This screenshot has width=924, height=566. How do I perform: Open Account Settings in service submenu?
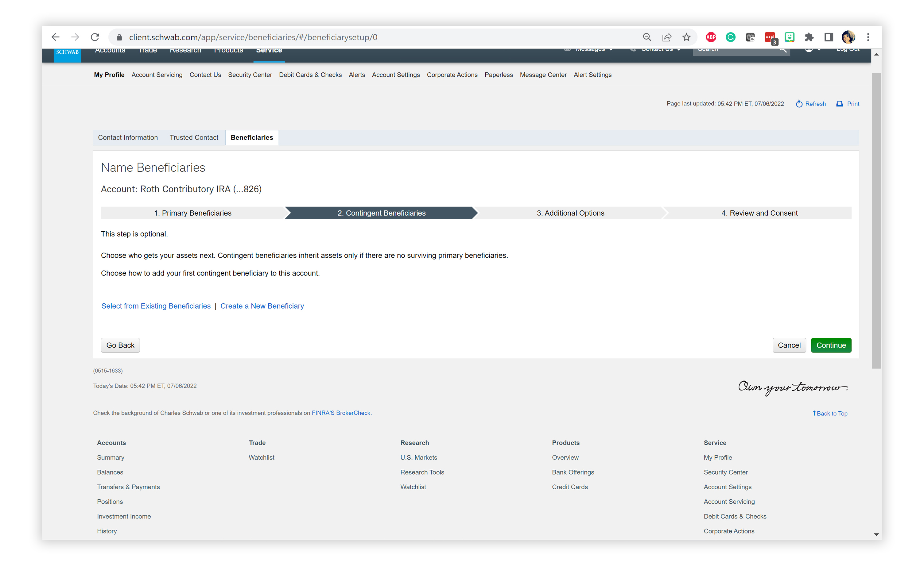click(396, 75)
